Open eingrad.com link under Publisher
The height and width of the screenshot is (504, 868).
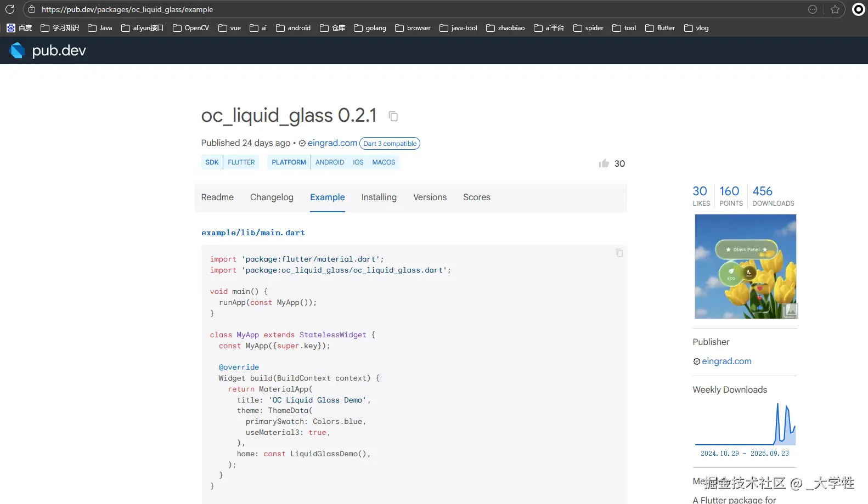tap(726, 361)
